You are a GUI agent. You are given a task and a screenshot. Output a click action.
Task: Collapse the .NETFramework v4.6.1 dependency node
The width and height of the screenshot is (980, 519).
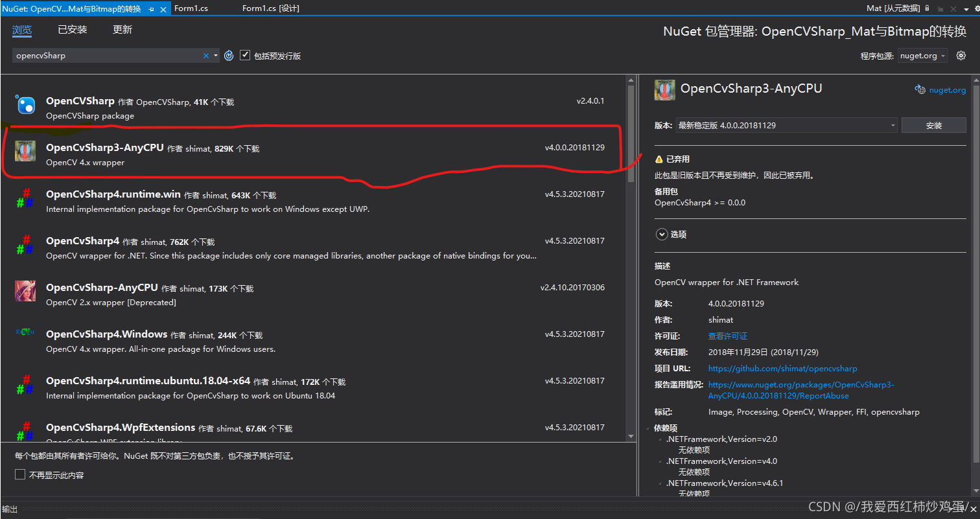tap(660, 483)
